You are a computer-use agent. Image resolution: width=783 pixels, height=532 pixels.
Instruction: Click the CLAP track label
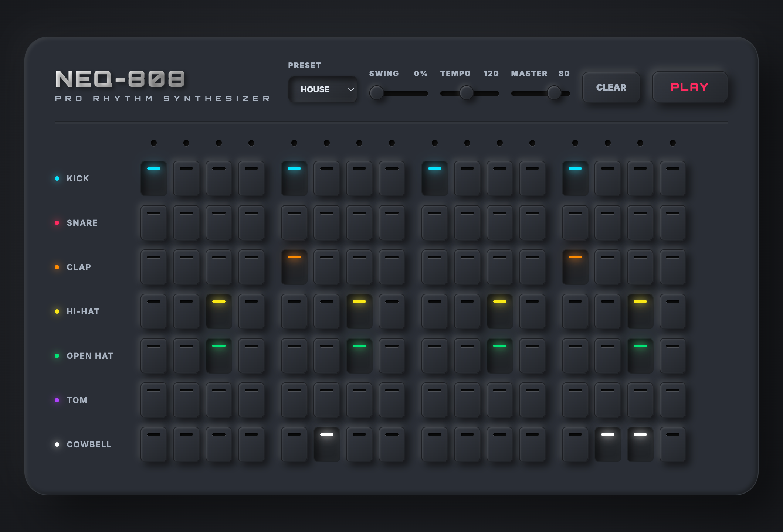(79, 267)
